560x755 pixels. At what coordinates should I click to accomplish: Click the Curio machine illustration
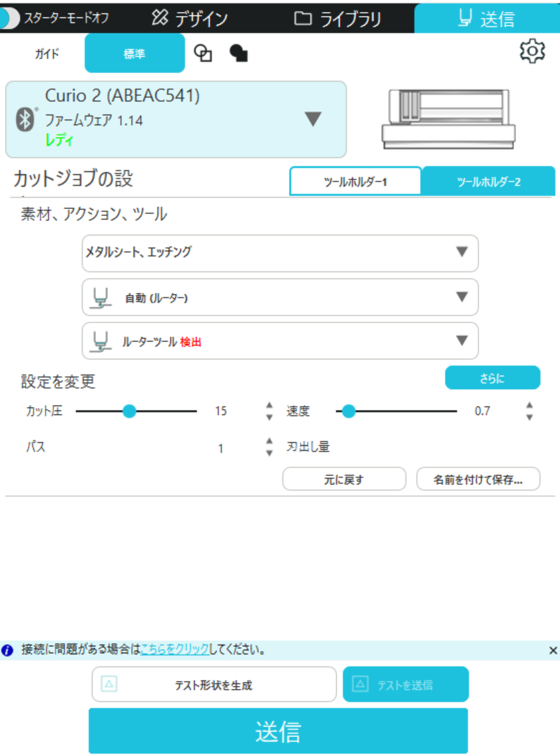click(x=448, y=119)
